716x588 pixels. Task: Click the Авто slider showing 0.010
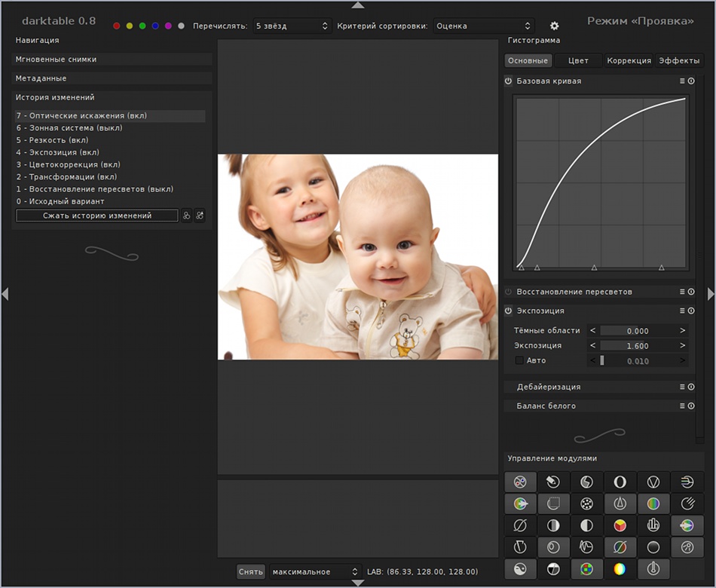[638, 361]
